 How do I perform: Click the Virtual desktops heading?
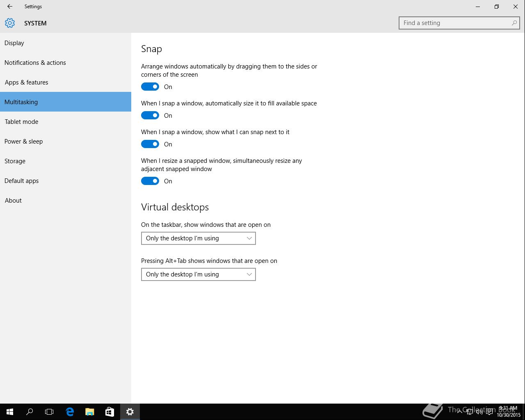175,207
